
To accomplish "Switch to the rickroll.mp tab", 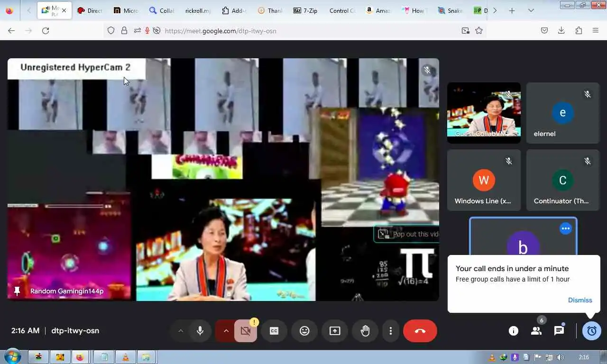I will pyautogui.click(x=198, y=10).
